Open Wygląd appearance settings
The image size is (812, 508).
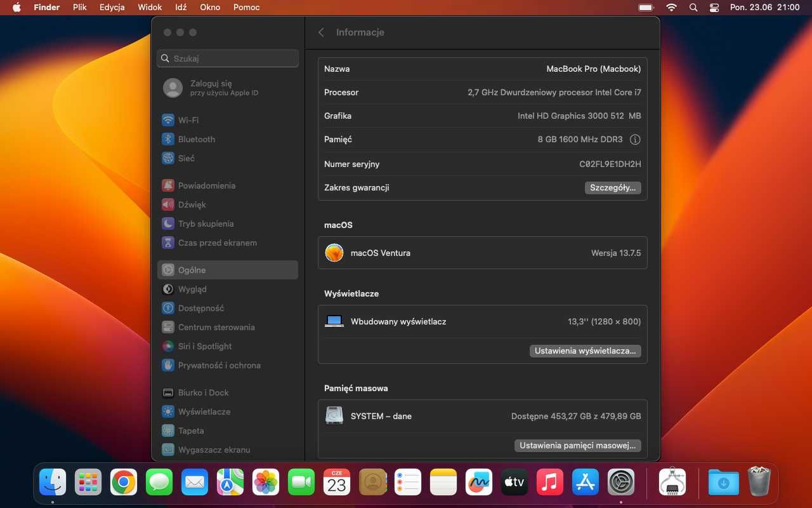click(x=228, y=289)
